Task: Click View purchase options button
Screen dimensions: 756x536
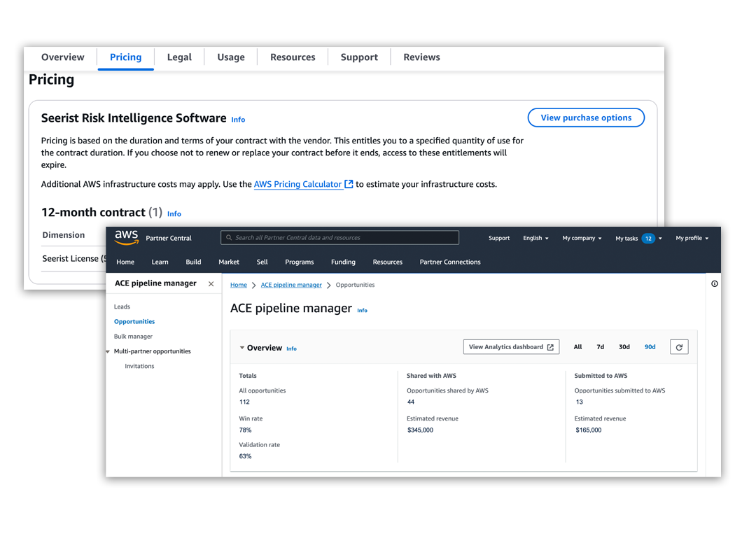Action: click(x=586, y=118)
